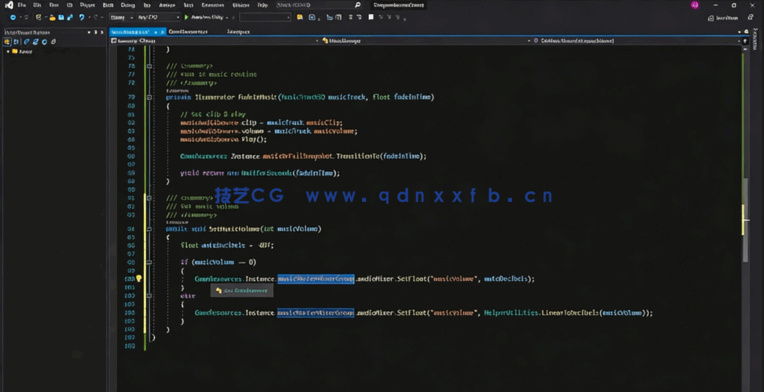Open the Extensions menu
The height and width of the screenshot is (392, 764).
click(x=212, y=5)
